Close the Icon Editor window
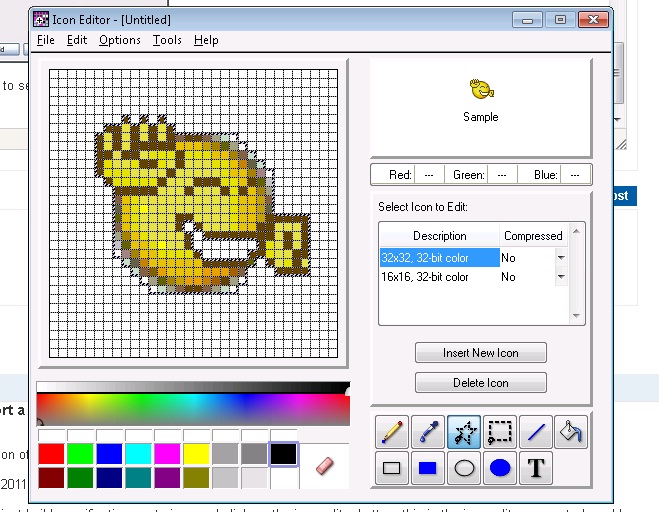The width and height of the screenshot is (659, 512). tap(593, 20)
